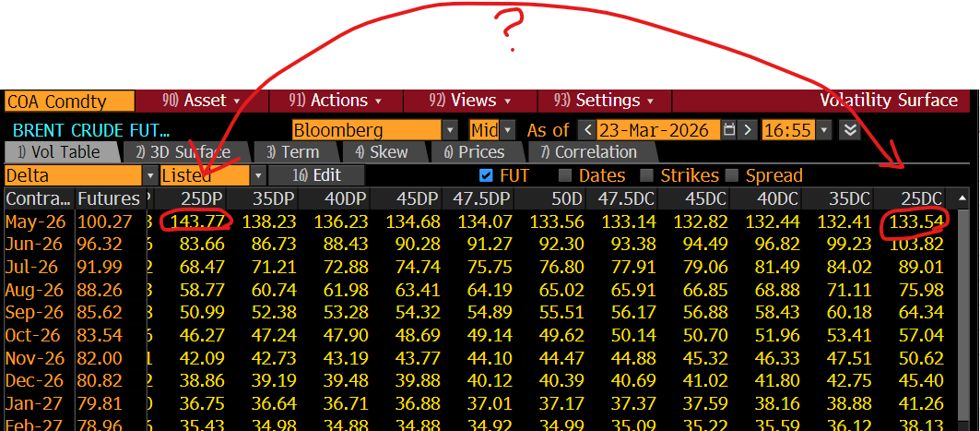Tick the Spread checkbox
This screenshot has height=431, width=980.
pyautogui.click(x=733, y=175)
